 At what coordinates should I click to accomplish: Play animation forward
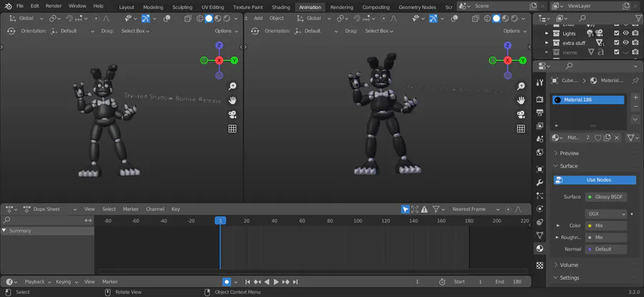click(276, 282)
